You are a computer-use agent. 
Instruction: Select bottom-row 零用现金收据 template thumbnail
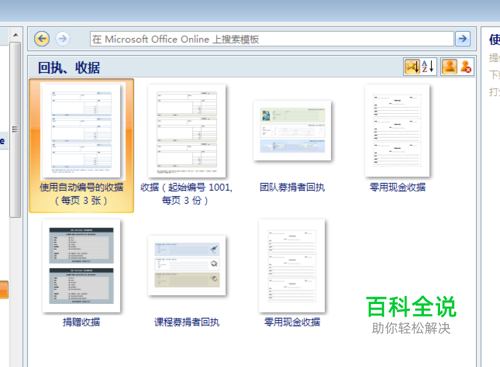point(292,266)
